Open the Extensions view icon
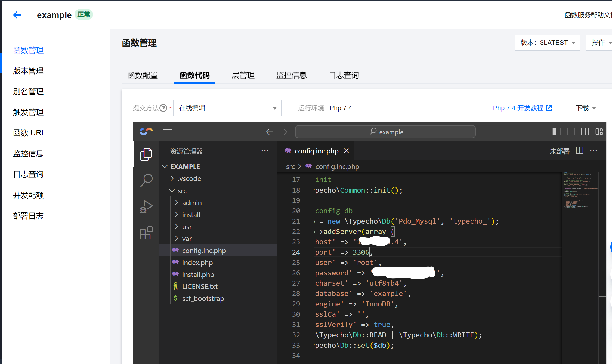 pyautogui.click(x=146, y=233)
